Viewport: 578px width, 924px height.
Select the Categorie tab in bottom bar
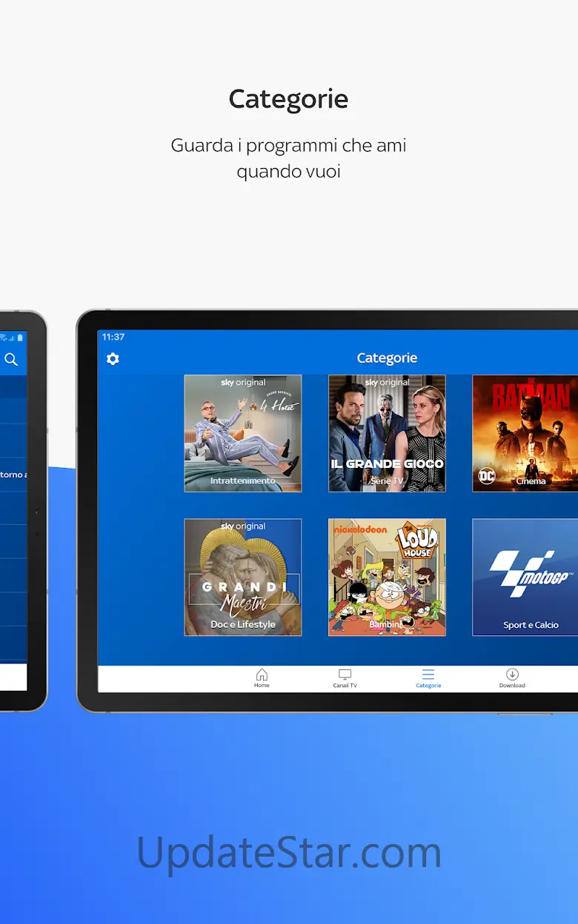tap(428, 678)
